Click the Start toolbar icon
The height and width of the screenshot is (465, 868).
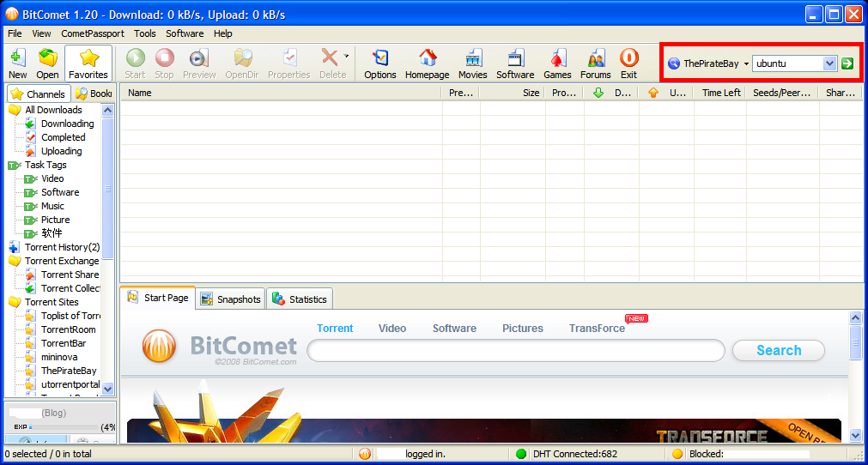[135, 63]
